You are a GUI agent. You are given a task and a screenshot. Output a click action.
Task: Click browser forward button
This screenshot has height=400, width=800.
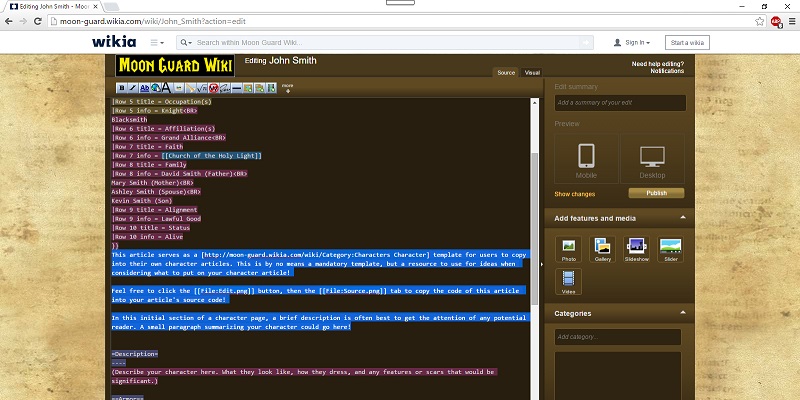coord(23,21)
